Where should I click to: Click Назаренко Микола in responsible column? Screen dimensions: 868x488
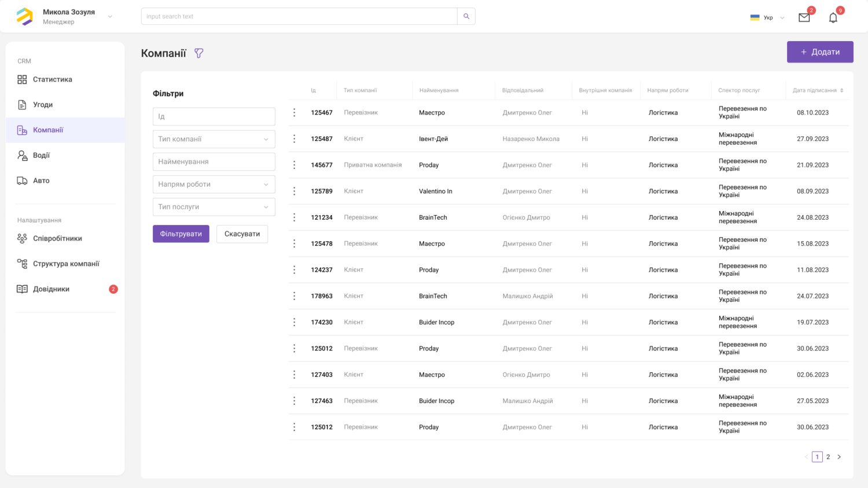(531, 139)
